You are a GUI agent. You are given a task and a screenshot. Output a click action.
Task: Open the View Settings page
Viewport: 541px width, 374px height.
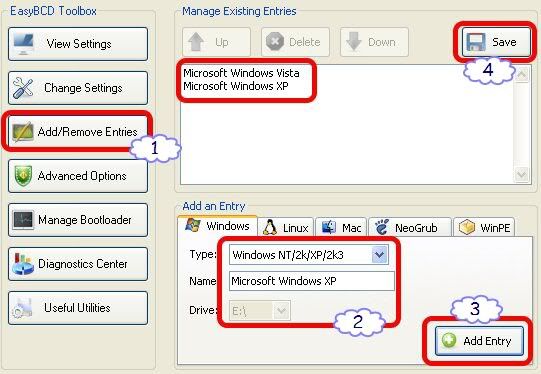pos(78,44)
